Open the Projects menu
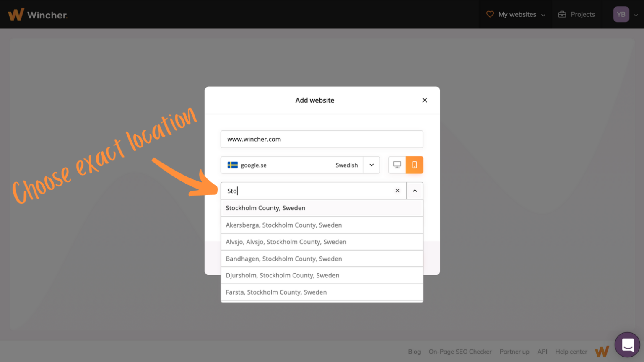The image size is (644, 362). click(582, 14)
